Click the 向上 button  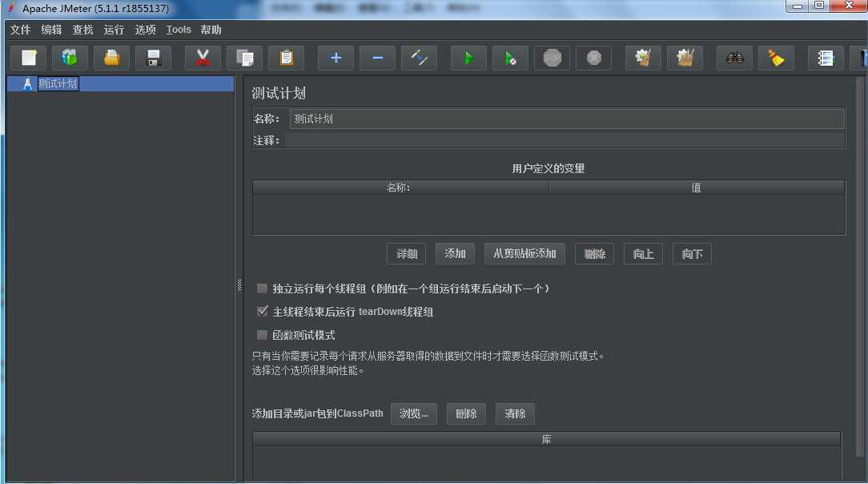(643, 254)
